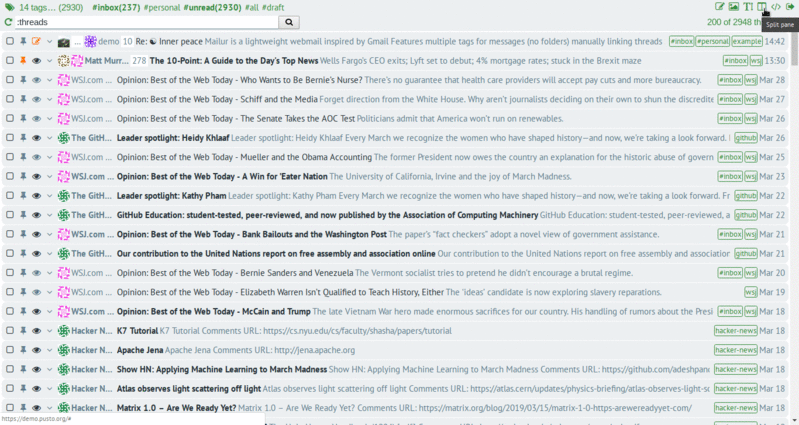This screenshot has height=425, width=799.
Task: Pin the 'Who Wants to Be Bernie's Nurse' thread
Action: pyautogui.click(x=23, y=80)
